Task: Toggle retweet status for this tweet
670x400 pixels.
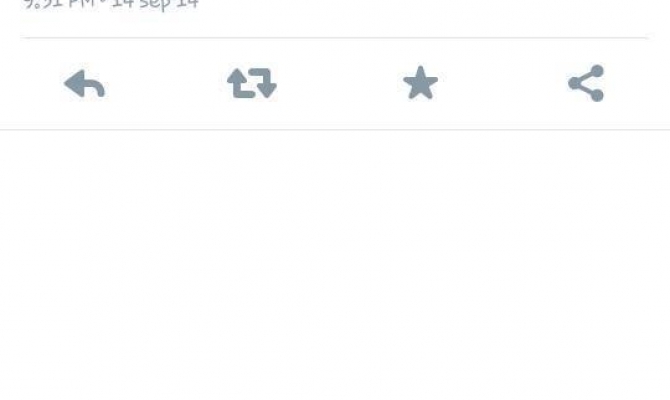Action: [252, 83]
